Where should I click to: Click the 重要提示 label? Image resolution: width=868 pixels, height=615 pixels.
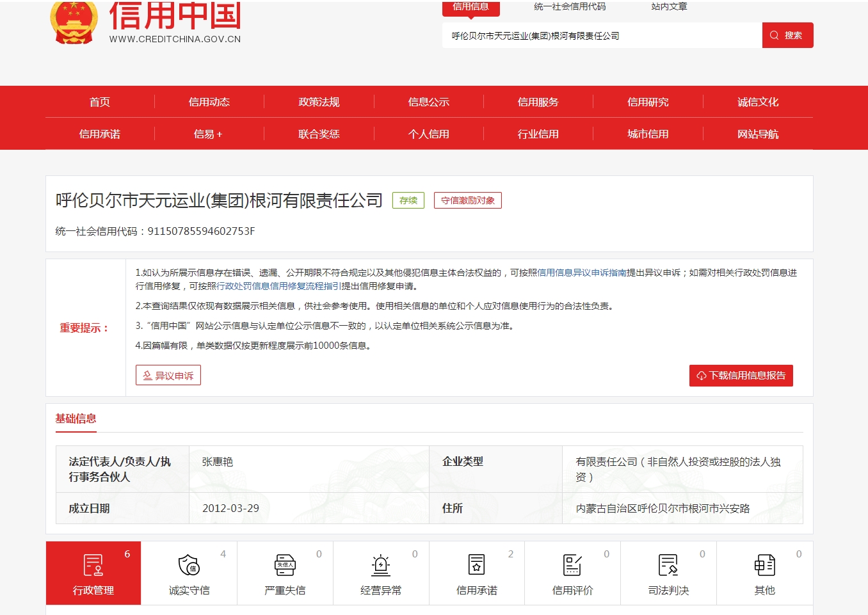(84, 328)
